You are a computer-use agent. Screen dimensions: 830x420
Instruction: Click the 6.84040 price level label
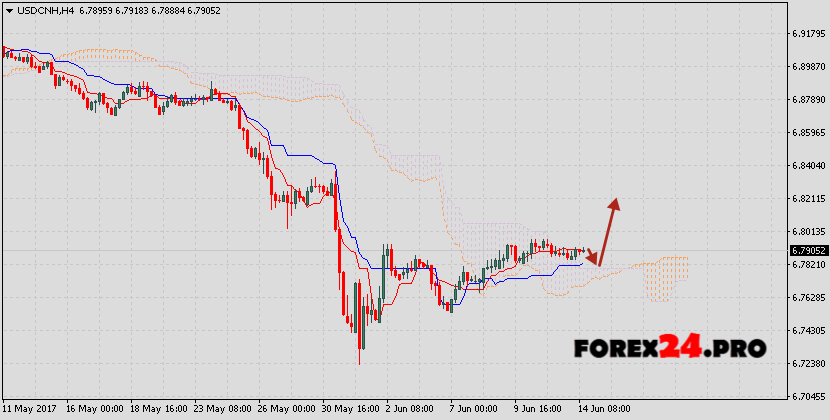807,165
